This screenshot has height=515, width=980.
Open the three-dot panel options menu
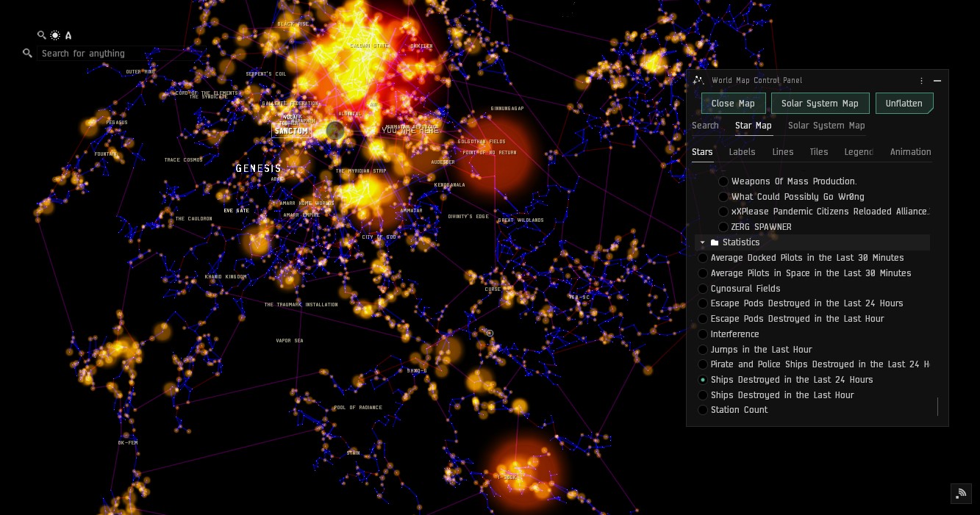click(x=921, y=81)
